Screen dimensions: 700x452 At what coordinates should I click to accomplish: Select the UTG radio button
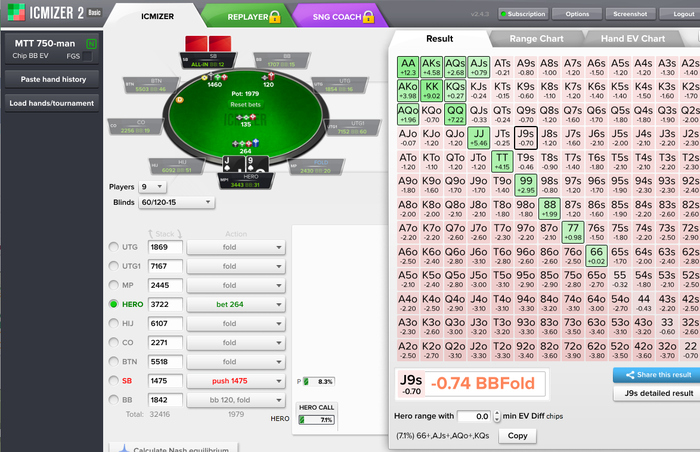[113, 247]
